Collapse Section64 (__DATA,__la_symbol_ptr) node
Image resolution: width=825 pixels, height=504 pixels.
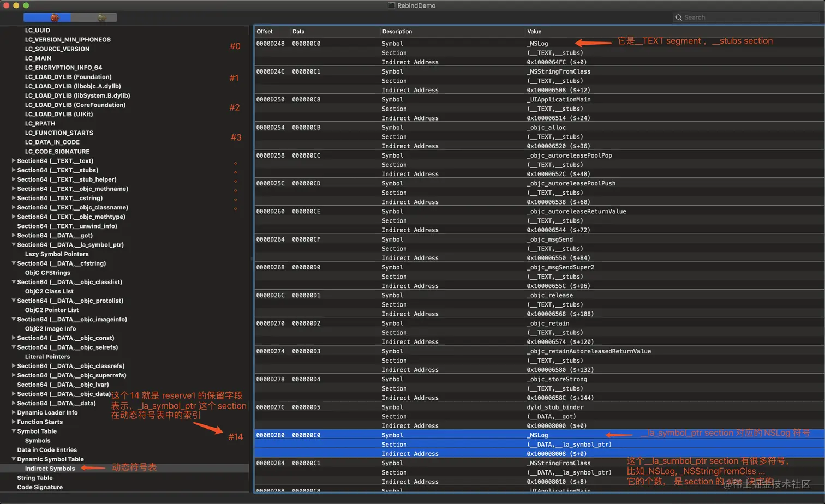click(14, 245)
